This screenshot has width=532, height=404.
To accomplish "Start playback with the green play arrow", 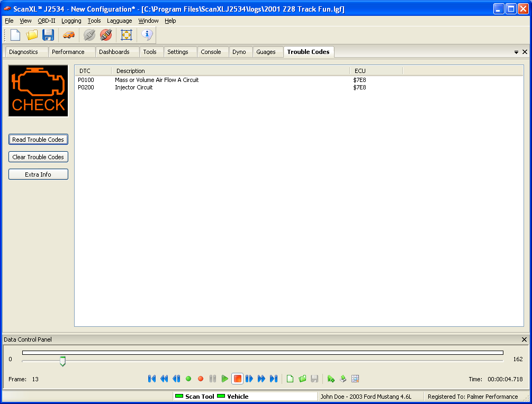I will coord(224,379).
